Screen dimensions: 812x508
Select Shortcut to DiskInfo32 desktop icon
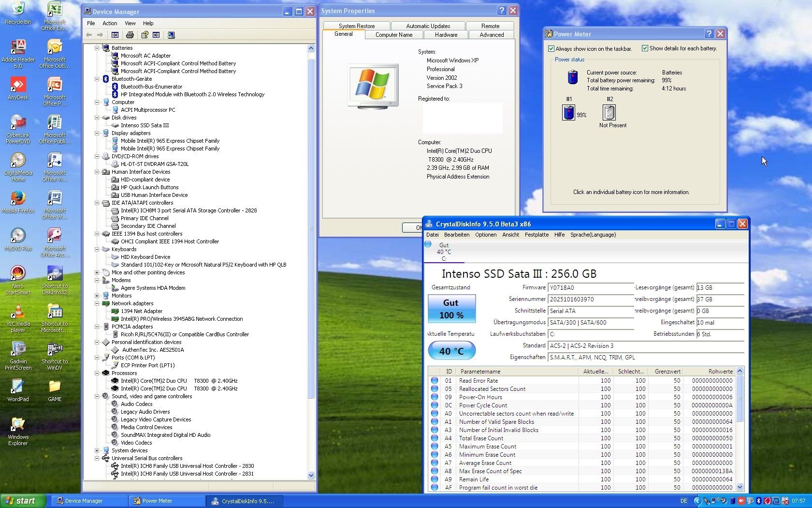pyautogui.click(x=55, y=281)
